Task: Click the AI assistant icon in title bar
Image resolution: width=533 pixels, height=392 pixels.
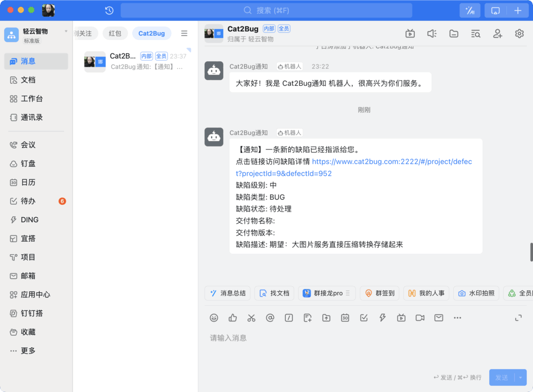Action: tap(470, 10)
